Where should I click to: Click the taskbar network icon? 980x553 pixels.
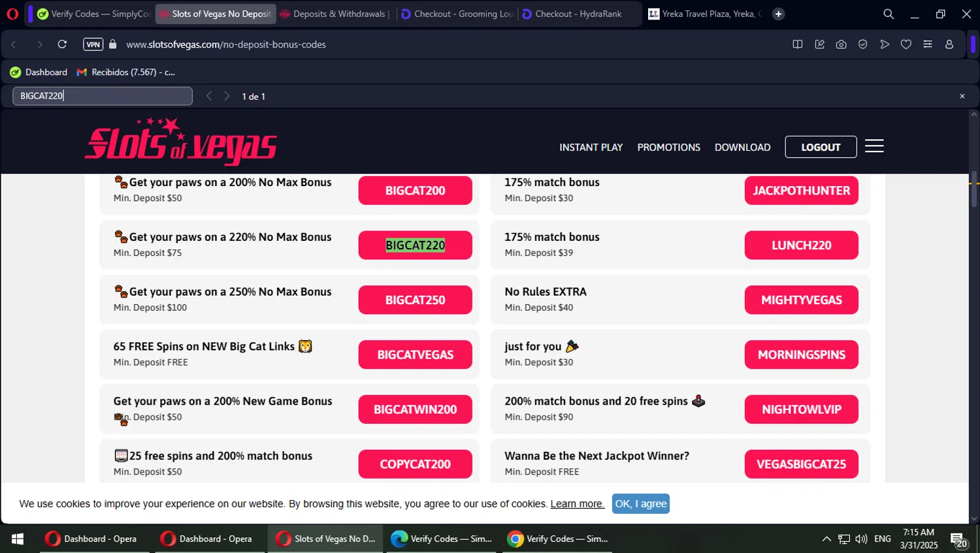pos(844,539)
